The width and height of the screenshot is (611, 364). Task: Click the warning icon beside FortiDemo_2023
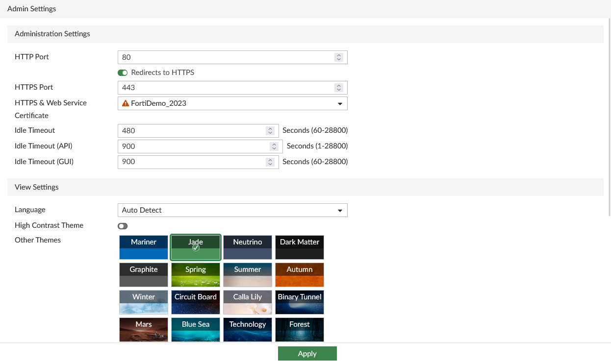click(125, 103)
